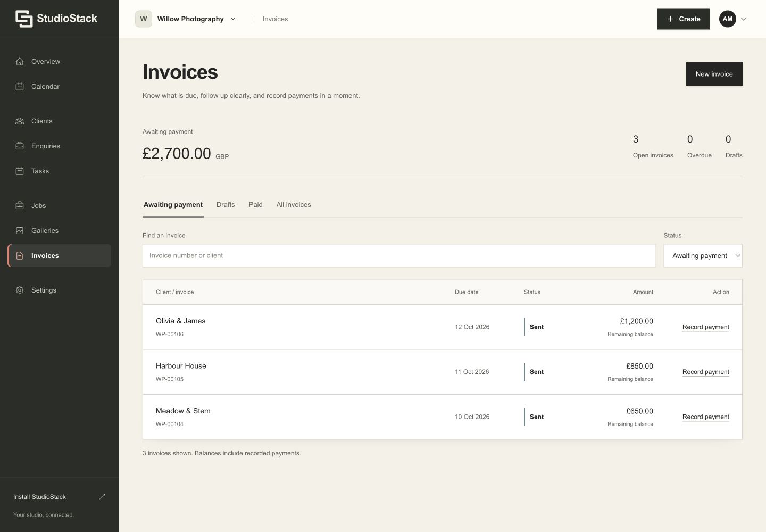Click the Tasks icon in sidebar
The image size is (766, 532).
[20, 171]
